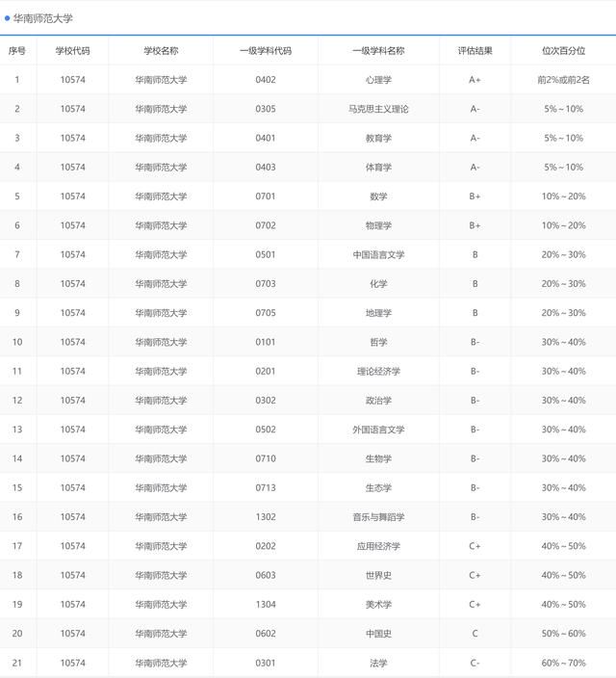Click the 学校名称 column header
The width and height of the screenshot is (616, 678).
[161, 51]
